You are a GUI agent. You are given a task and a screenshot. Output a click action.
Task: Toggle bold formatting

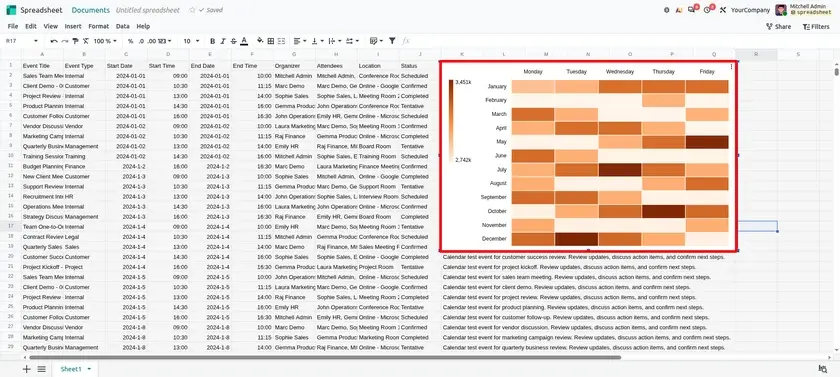coord(212,41)
